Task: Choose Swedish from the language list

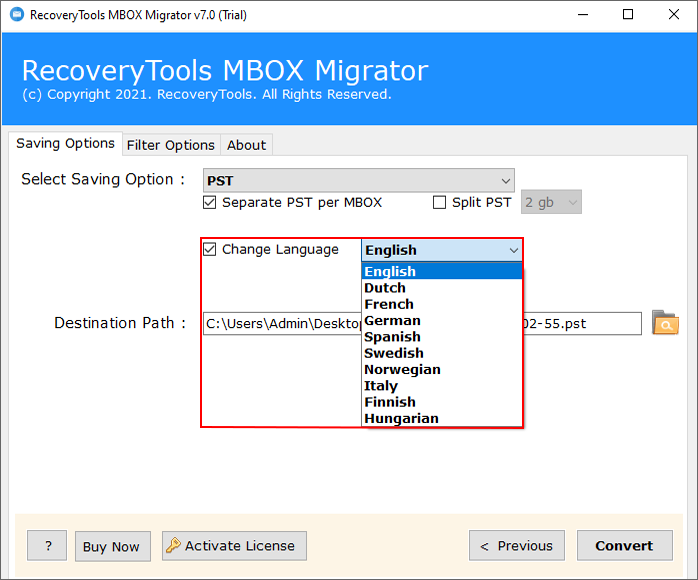Action: 442,353
